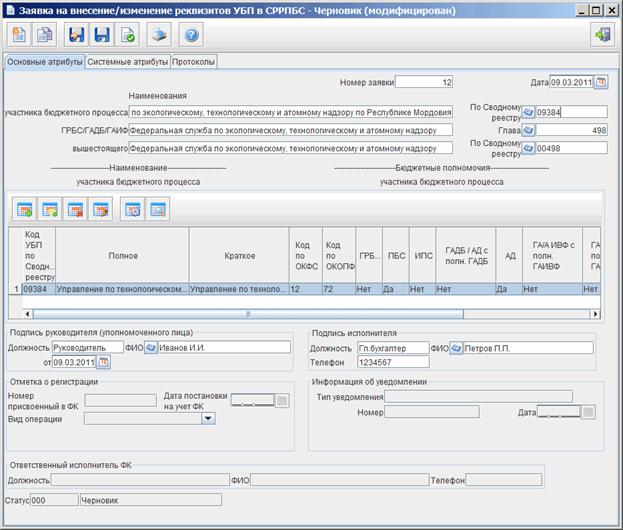Click the search row icon above the table
This screenshot has width=623, height=530.
click(x=158, y=209)
